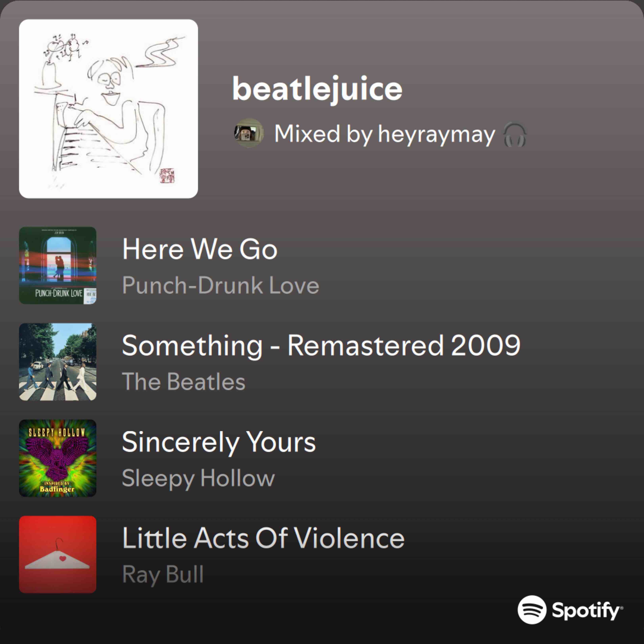Click the headphones icon after heyraymay
644x644 pixels.
pyautogui.click(x=514, y=134)
